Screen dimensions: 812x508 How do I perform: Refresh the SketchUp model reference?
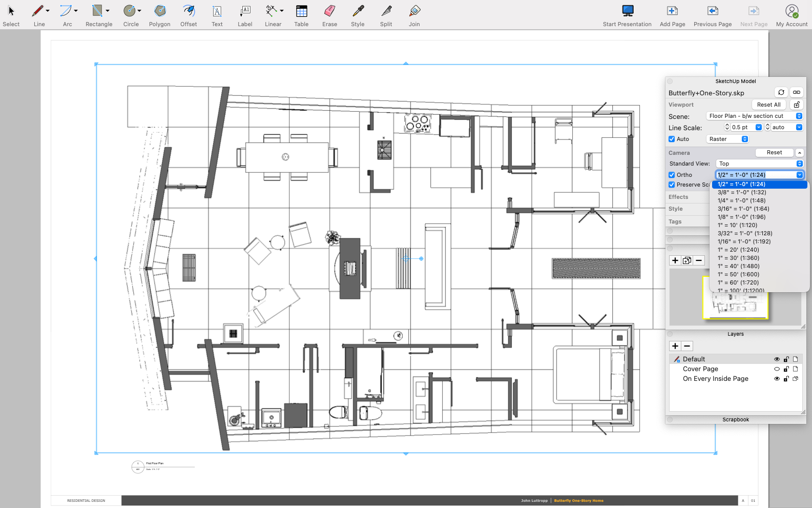coord(781,93)
